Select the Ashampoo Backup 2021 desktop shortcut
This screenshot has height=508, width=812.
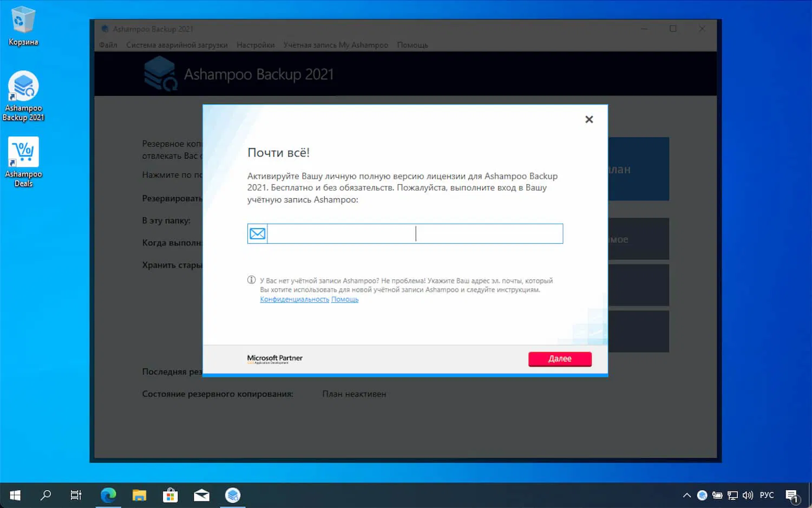(23, 96)
